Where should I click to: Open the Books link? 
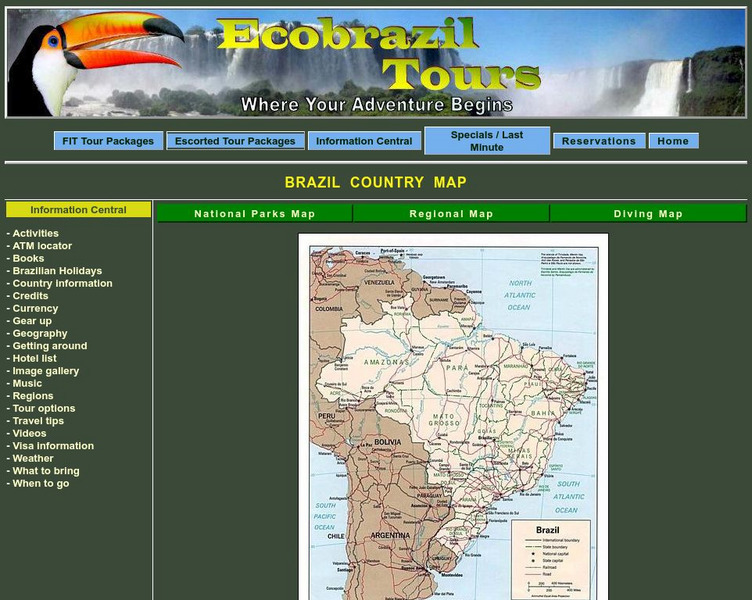(x=28, y=258)
